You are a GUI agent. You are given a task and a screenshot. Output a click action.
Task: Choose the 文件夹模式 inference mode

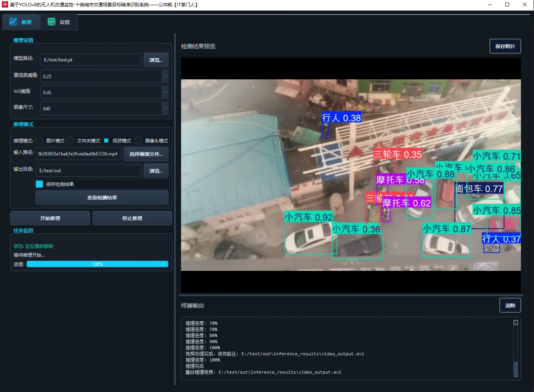pos(71,141)
